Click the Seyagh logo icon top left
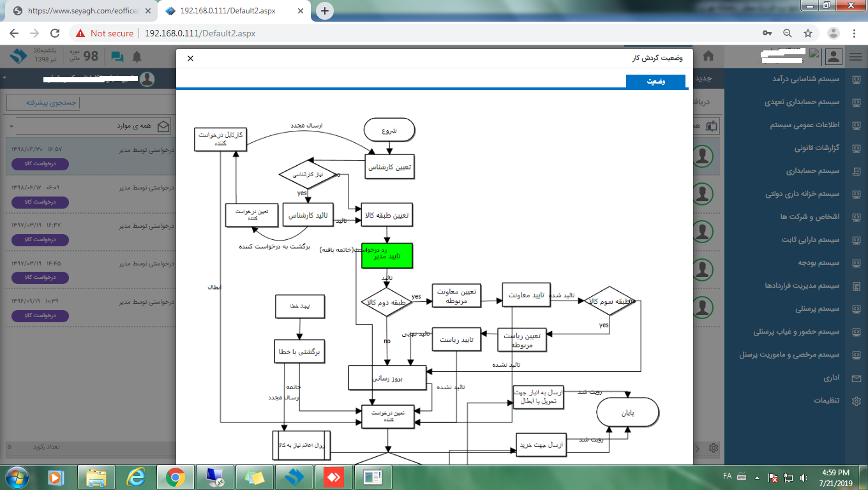 point(19,57)
